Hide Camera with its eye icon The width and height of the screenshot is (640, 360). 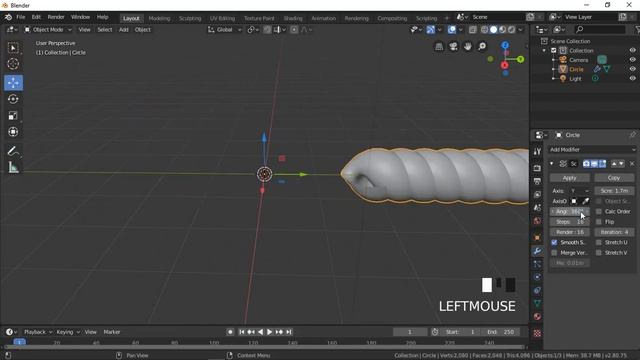tap(632, 60)
